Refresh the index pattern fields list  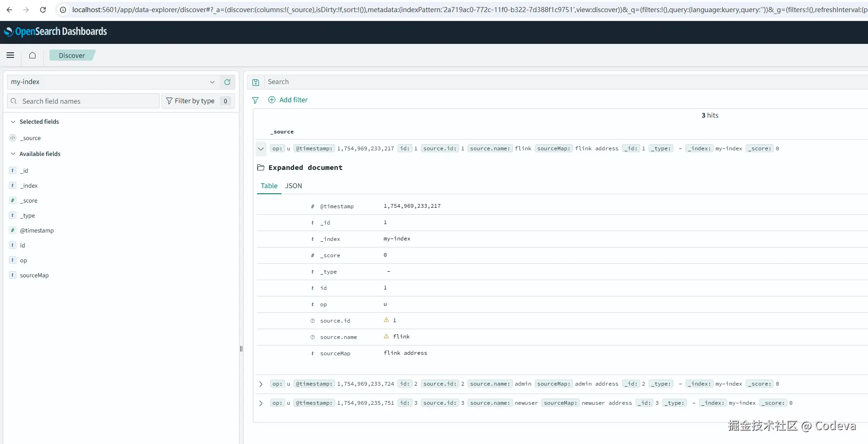point(227,82)
